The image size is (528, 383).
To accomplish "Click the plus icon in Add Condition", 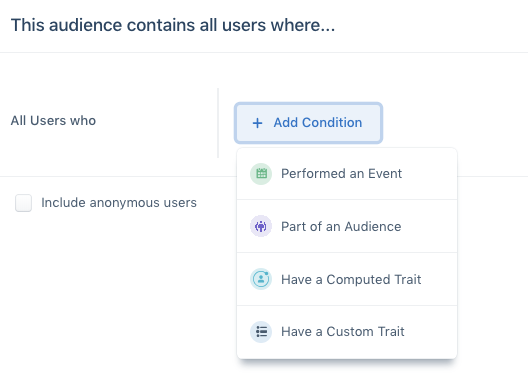I will tap(258, 123).
